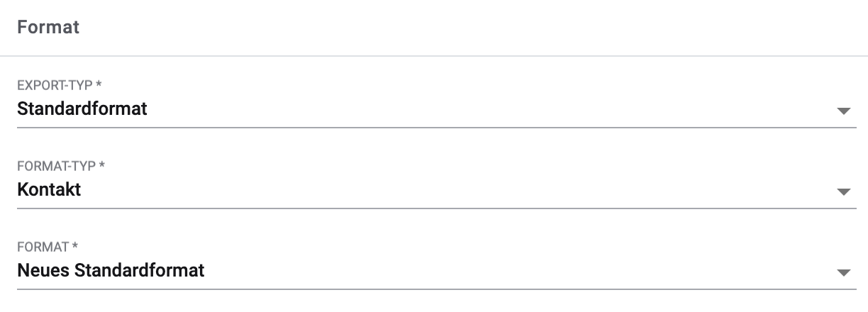Viewport: 868px width, 312px height.
Task: Select the Standardformat value text
Action: click(x=82, y=109)
